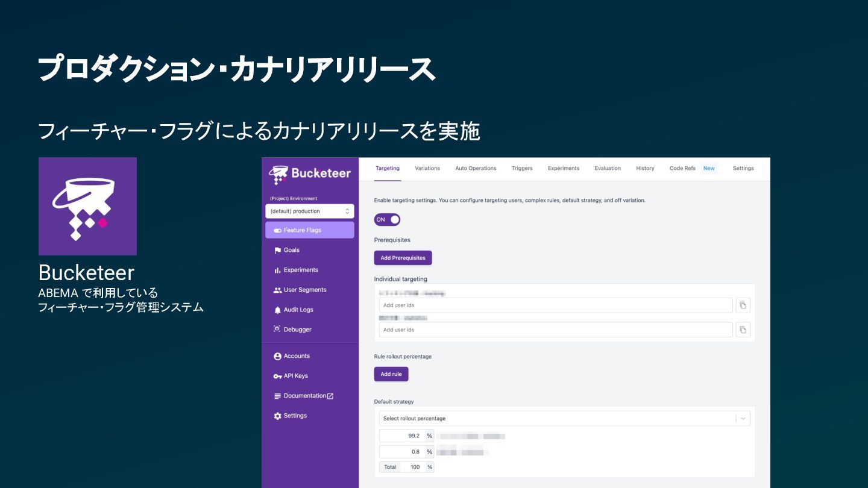Click the large Bucketeer logo image on the slide
The image size is (868, 488).
87,206
